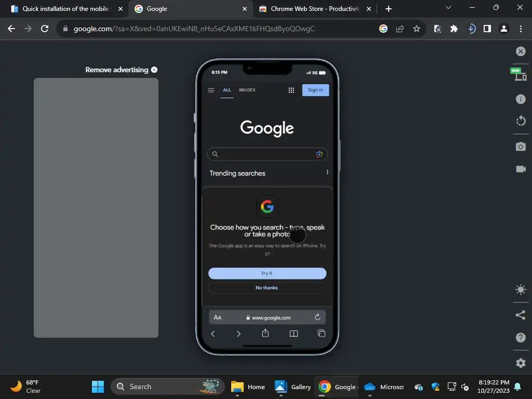This screenshot has width=532, height=399.
Task: Open the taskbar clock and date
Action: pyautogui.click(x=494, y=387)
